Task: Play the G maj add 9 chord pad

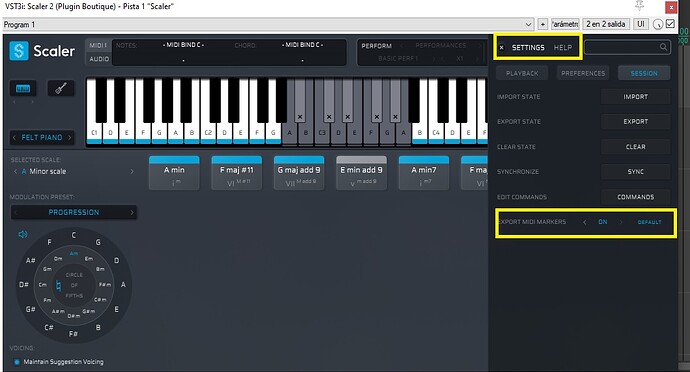Action: pyautogui.click(x=299, y=173)
